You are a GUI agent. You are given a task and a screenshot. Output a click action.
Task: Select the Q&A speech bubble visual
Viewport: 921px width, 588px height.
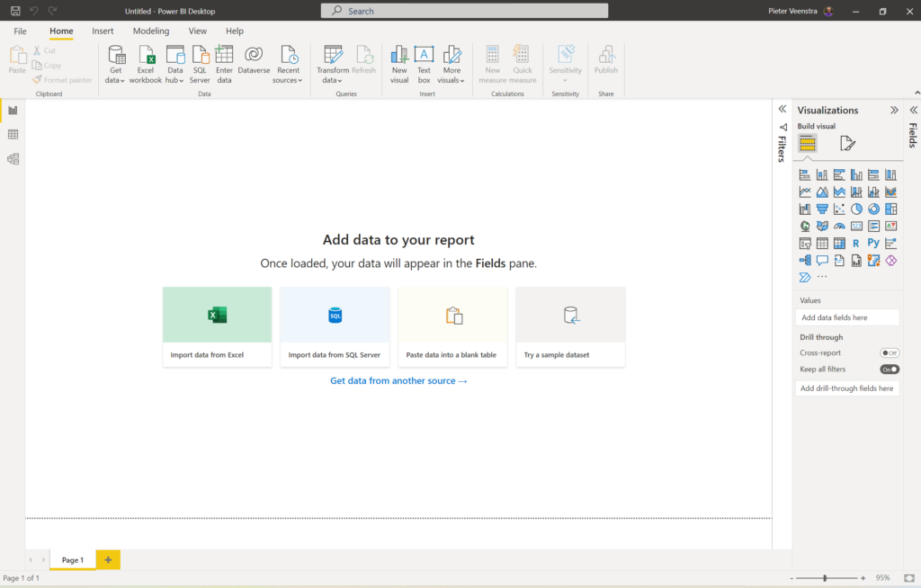(822, 260)
